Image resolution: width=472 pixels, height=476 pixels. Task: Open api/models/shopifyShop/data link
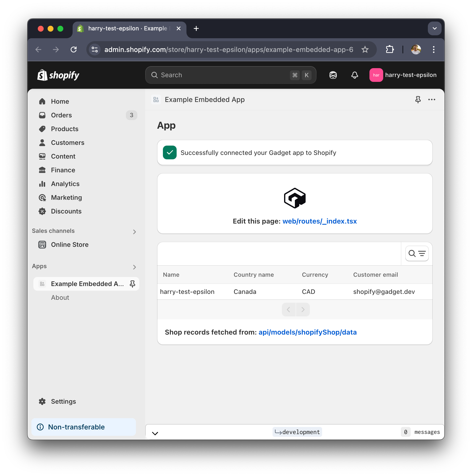(x=308, y=332)
